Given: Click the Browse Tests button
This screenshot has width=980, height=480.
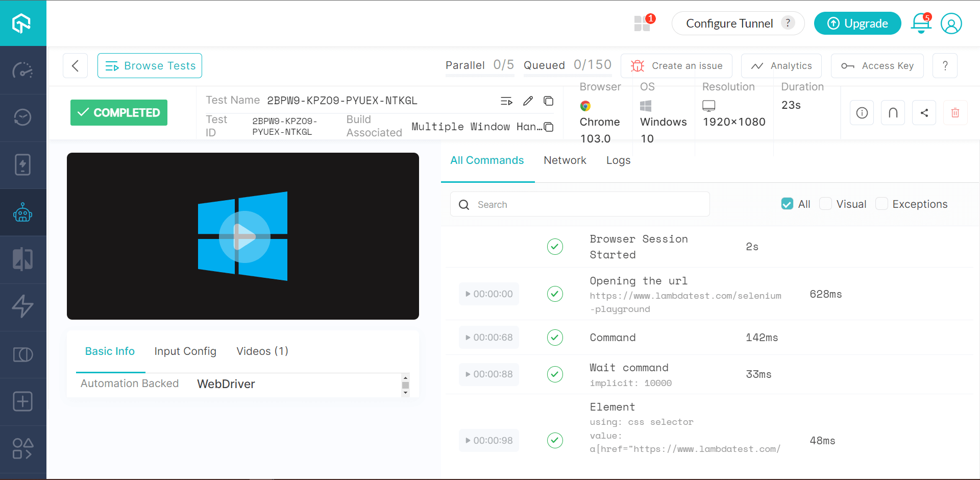Looking at the screenshot, I should [149, 65].
